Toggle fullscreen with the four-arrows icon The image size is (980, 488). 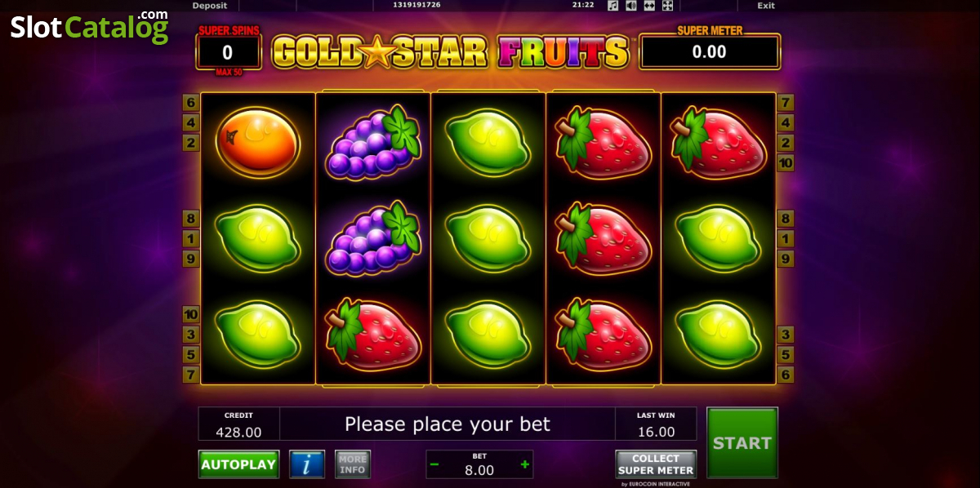click(x=667, y=6)
